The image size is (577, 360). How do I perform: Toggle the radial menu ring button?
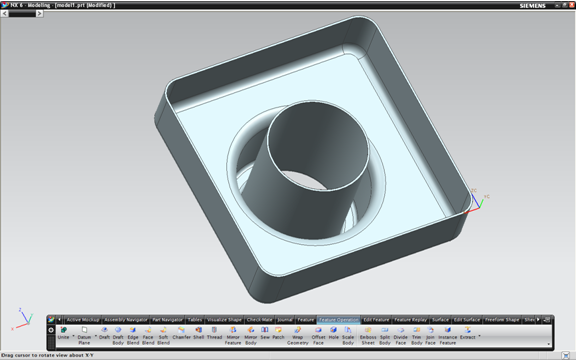tap(51, 330)
